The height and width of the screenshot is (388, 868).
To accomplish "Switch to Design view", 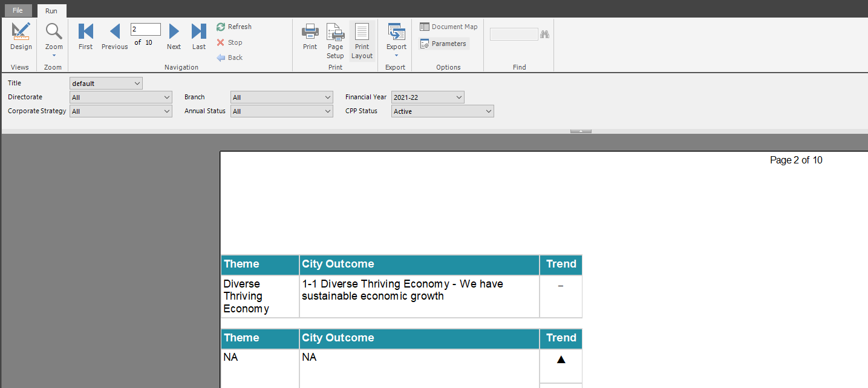I will tap(21, 37).
